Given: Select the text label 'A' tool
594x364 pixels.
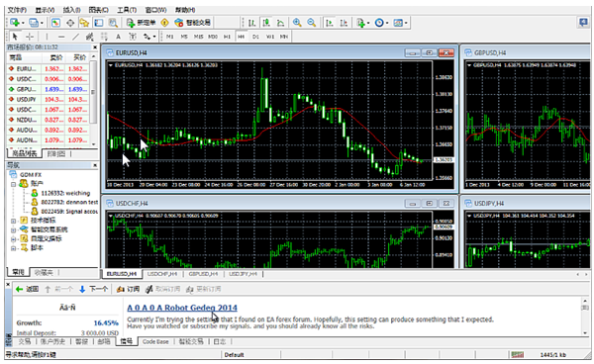Looking at the screenshot, I should [118, 37].
